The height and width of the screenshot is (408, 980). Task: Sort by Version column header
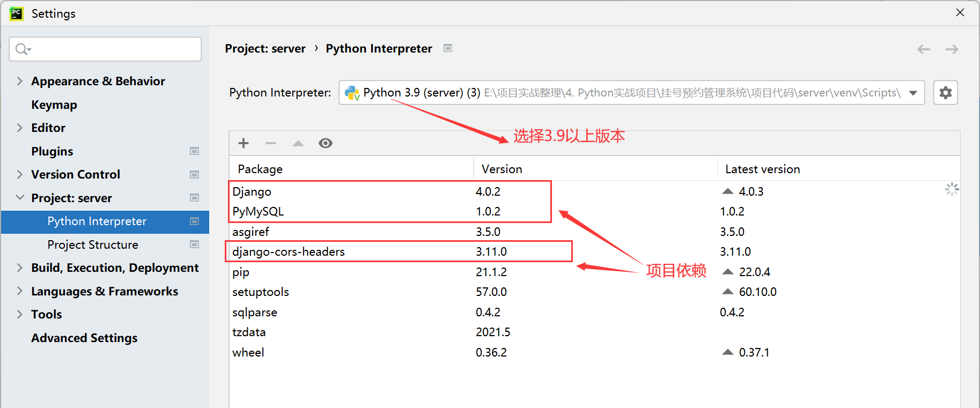point(595,169)
